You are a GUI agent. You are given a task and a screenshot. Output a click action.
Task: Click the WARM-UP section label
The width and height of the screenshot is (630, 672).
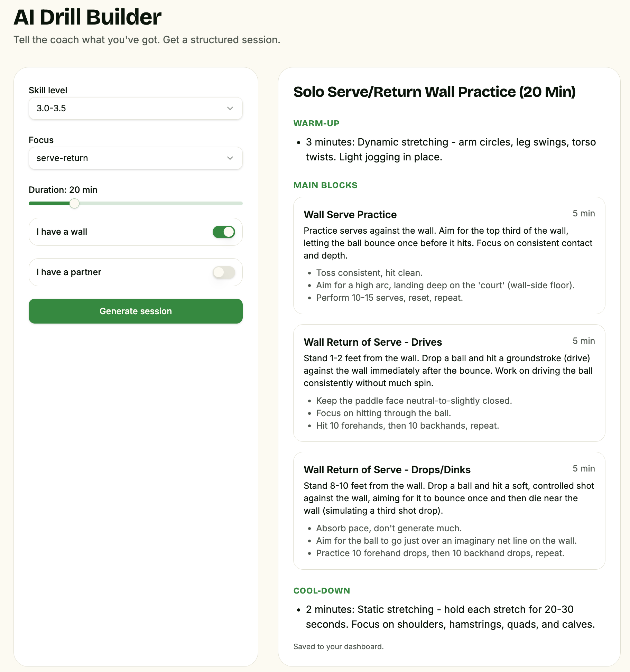[x=316, y=123]
